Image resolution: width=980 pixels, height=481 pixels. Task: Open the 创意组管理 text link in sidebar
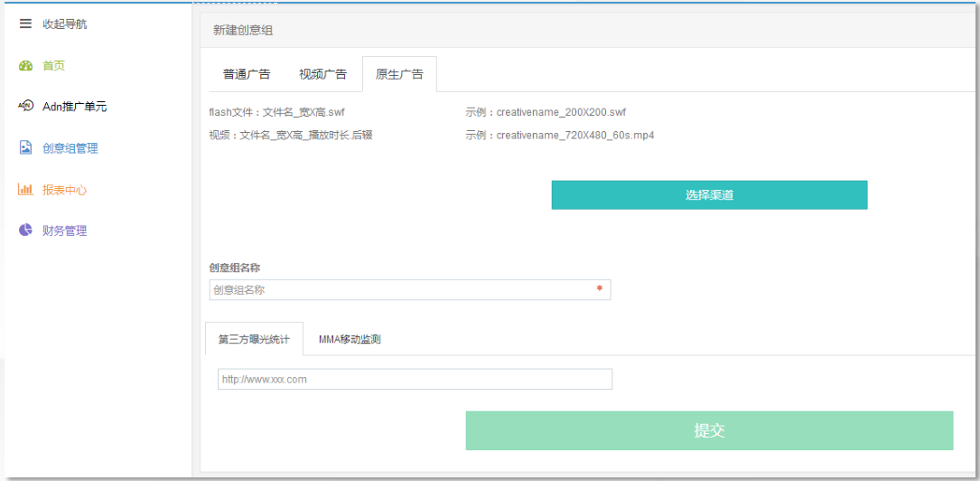(70, 148)
